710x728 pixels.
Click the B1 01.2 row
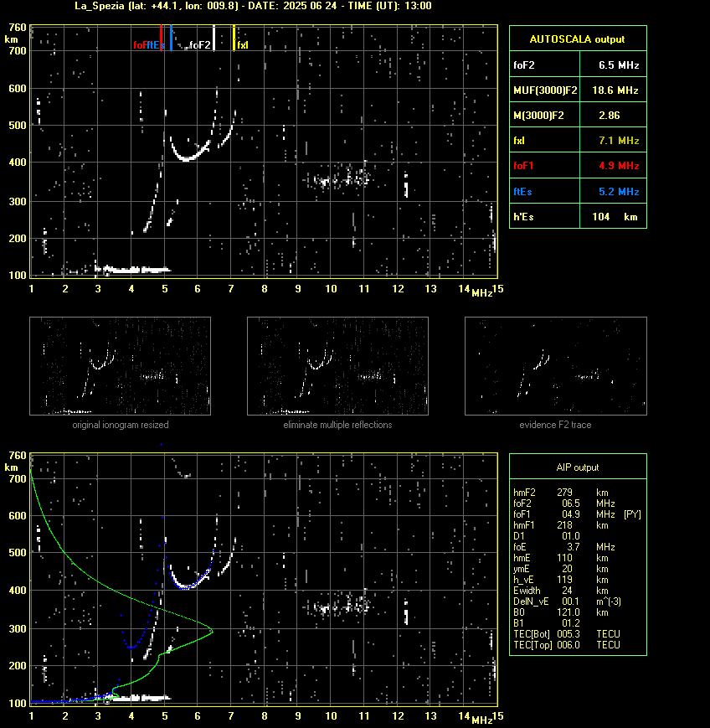pos(545,623)
